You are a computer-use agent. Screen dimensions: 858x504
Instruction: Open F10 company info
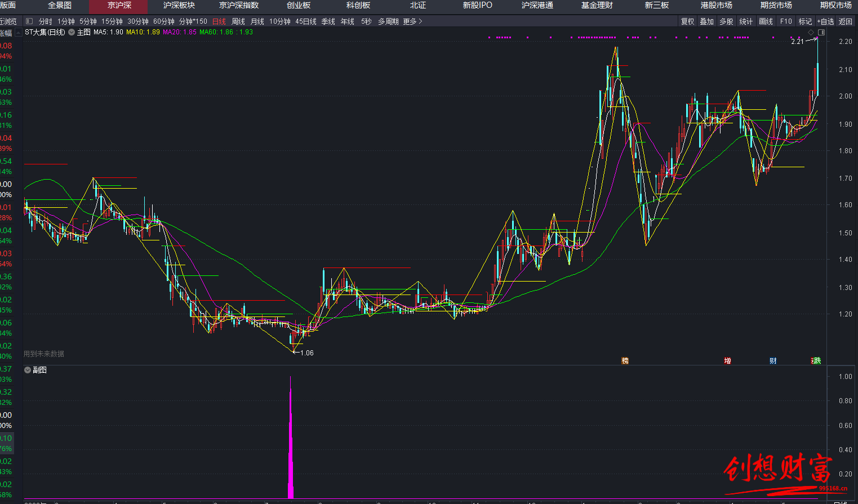click(x=786, y=21)
